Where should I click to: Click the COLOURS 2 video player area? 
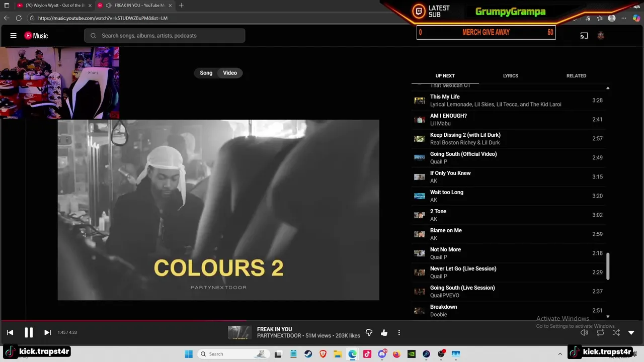coord(218,210)
